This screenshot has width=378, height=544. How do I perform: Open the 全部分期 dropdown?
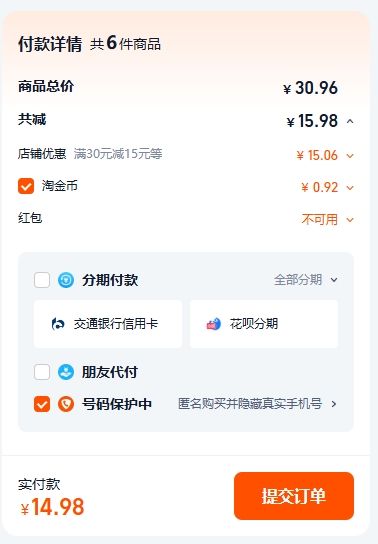[x=306, y=280]
